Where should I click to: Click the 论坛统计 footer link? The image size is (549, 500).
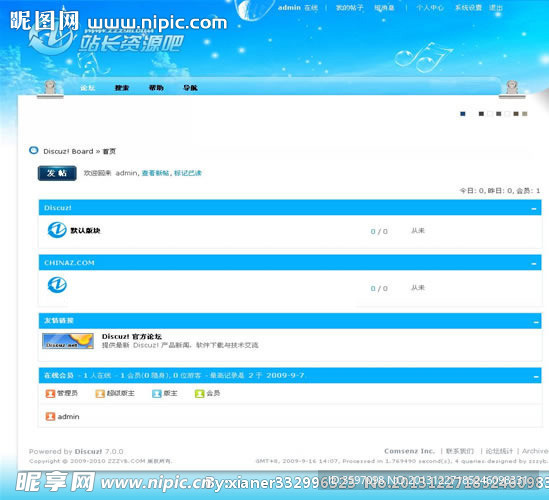(x=499, y=451)
